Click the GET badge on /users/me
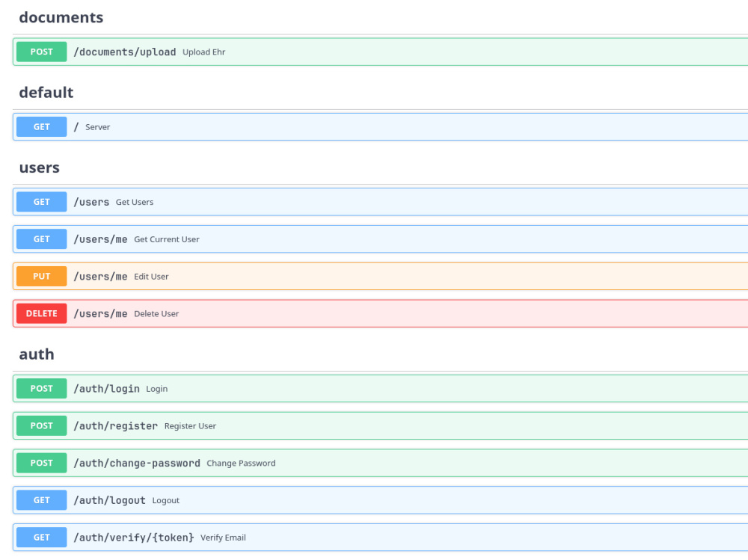This screenshot has width=748, height=560. tap(41, 239)
